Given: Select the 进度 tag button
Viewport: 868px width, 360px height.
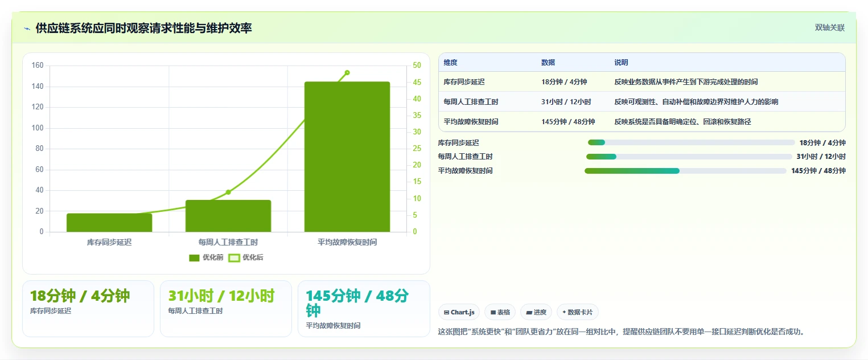Looking at the screenshot, I should coord(536,312).
